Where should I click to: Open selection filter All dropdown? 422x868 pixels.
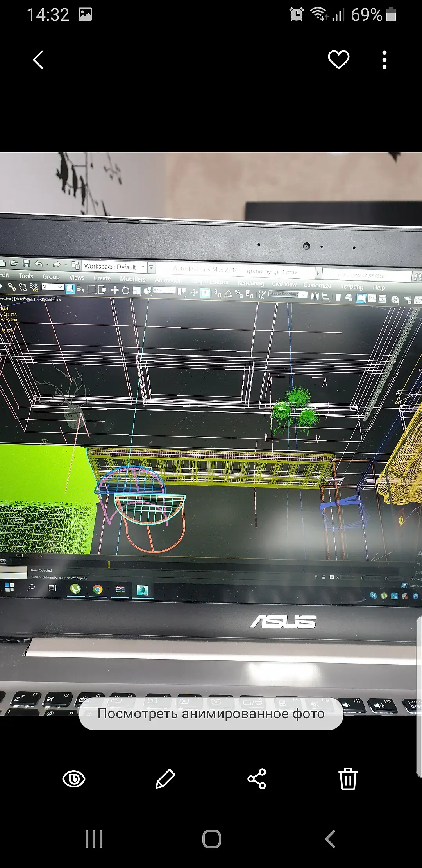[x=53, y=287]
